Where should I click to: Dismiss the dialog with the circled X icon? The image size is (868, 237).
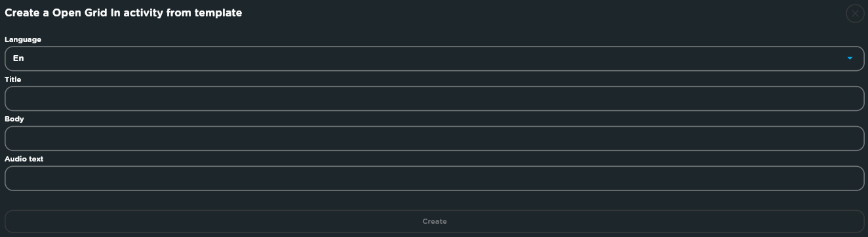click(855, 13)
